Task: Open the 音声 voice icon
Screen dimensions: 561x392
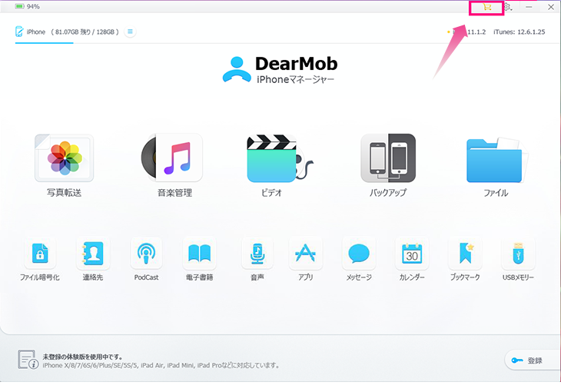Action: coord(257,253)
